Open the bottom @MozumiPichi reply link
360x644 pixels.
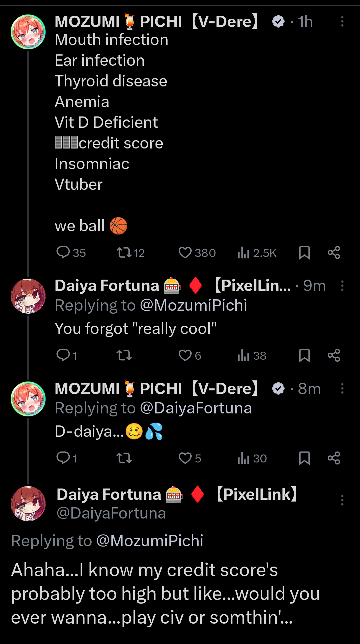click(150, 541)
